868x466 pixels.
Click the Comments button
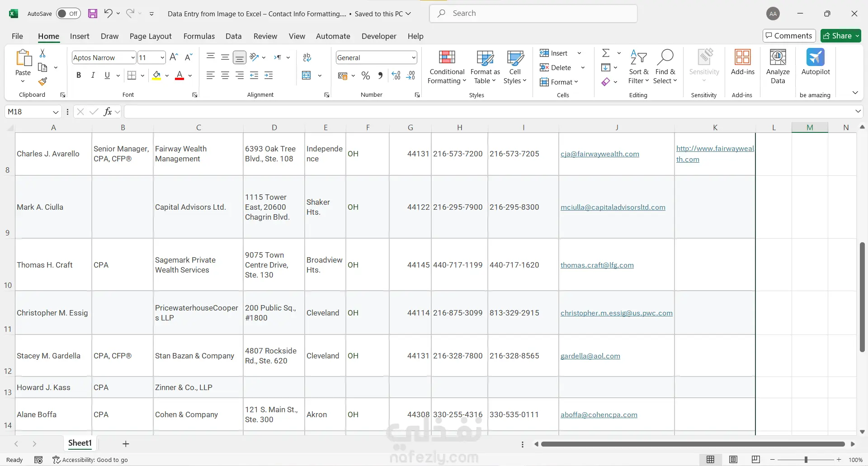pos(789,36)
